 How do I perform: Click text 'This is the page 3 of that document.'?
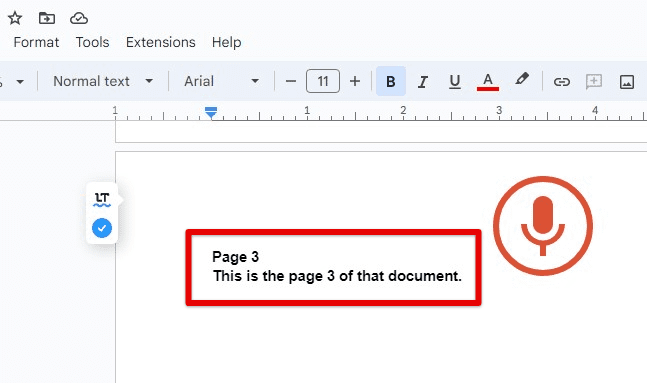(x=337, y=276)
